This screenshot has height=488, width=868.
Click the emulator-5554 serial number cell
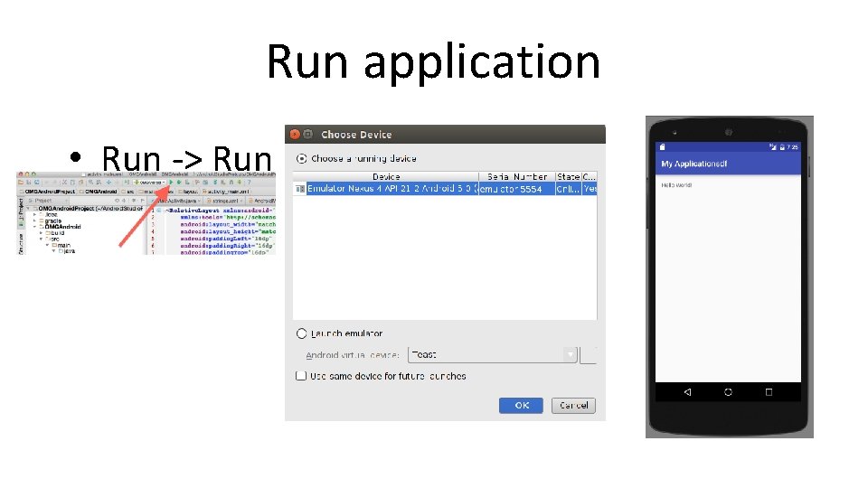click(517, 189)
